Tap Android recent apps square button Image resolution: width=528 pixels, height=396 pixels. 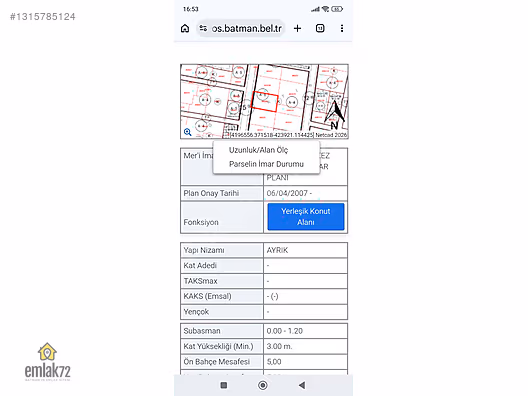[x=224, y=385]
